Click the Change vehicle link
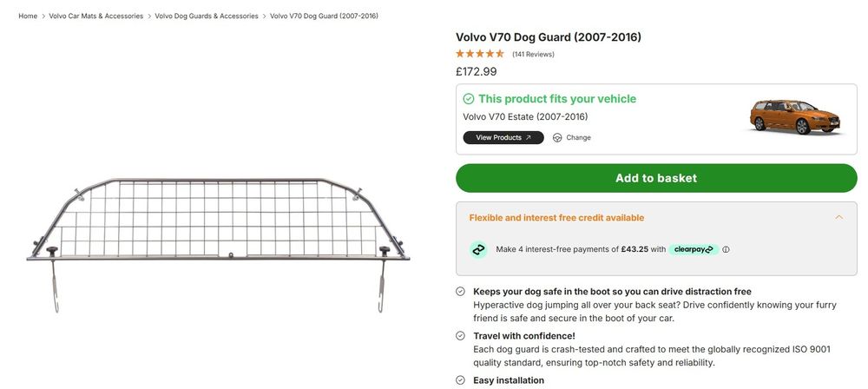 578,138
